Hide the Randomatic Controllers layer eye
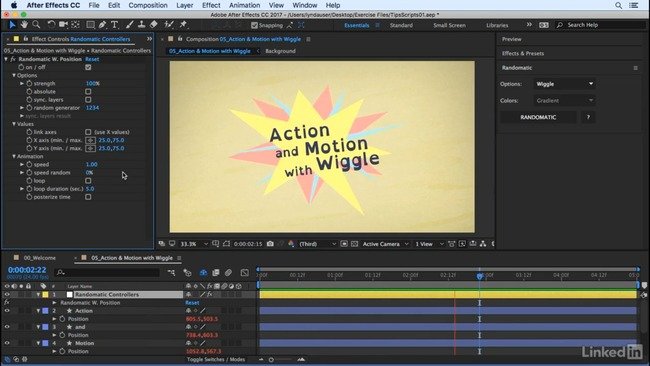This screenshot has height=366, width=650. pyautogui.click(x=7, y=294)
